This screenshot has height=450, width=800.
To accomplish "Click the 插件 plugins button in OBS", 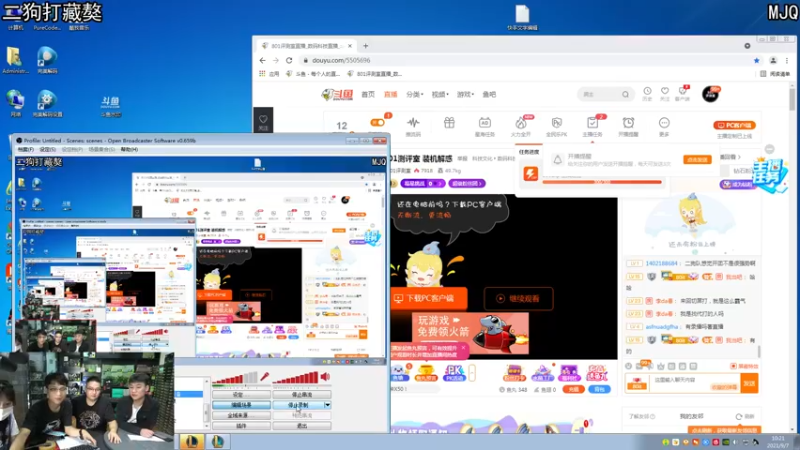I will (241, 426).
